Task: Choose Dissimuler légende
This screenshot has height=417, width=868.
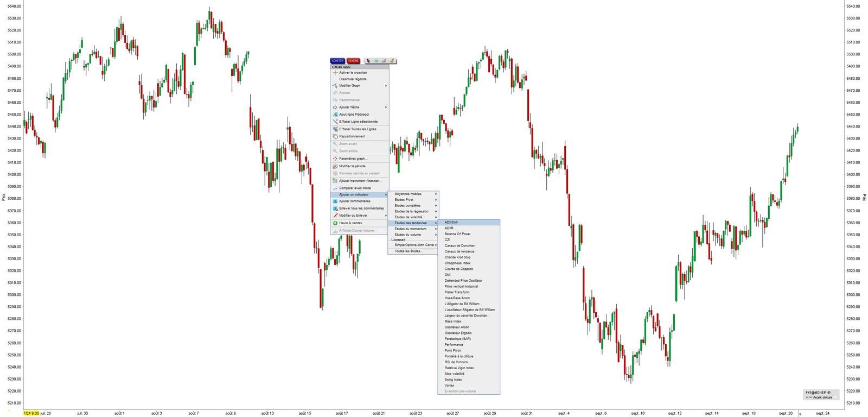Action: click(x=360, y=79)
